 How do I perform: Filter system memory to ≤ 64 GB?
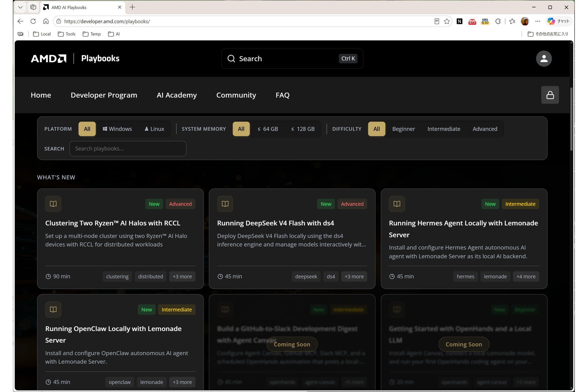click(268, 129)
